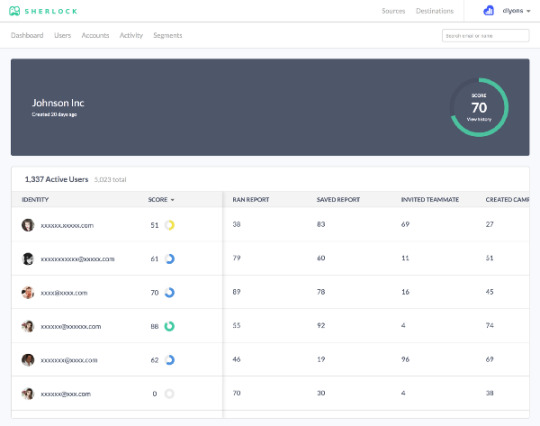Screen dimensions: 540x426
Task: Open user xxxxxx.xxxxx.com
Action: tap(67, 226)
